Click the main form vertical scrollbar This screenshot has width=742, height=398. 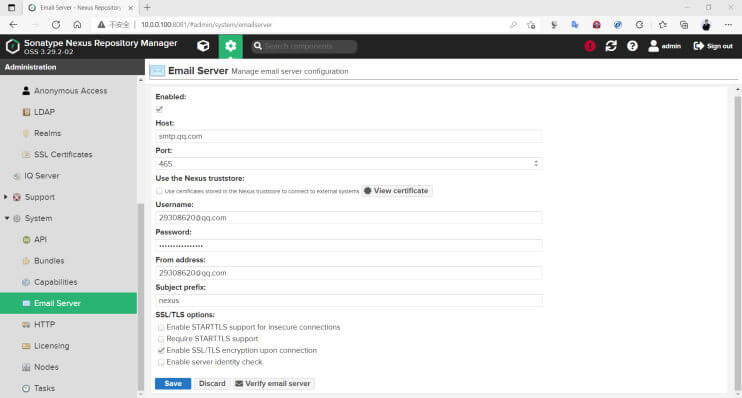pyautogui.click(x=737, y=242)
